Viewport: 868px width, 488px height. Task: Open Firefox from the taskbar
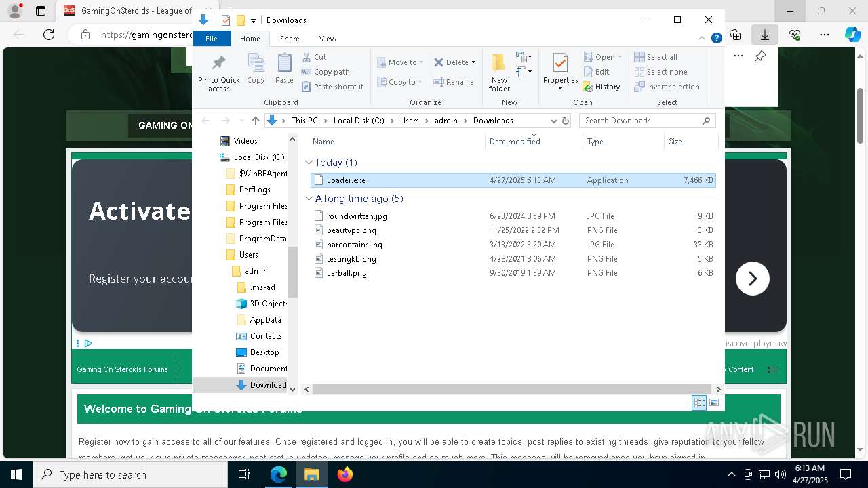point(345,474)
